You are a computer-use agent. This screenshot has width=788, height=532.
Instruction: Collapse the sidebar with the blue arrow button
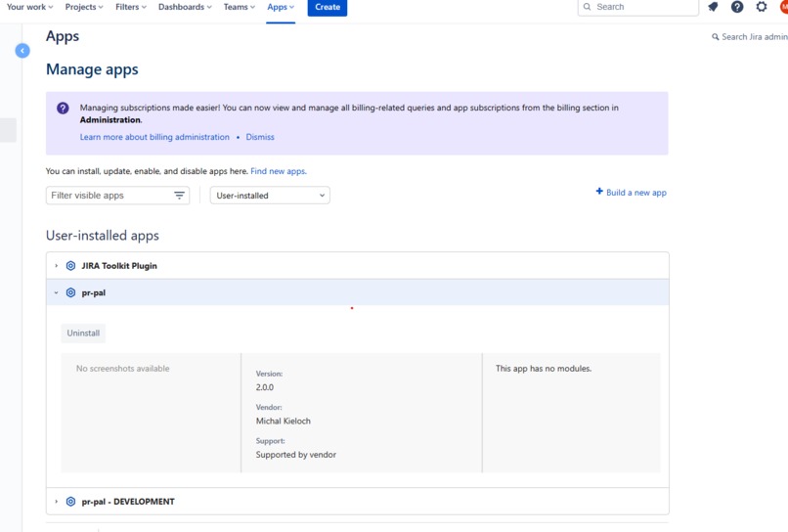pyautogui.click(x=22, y=50)
